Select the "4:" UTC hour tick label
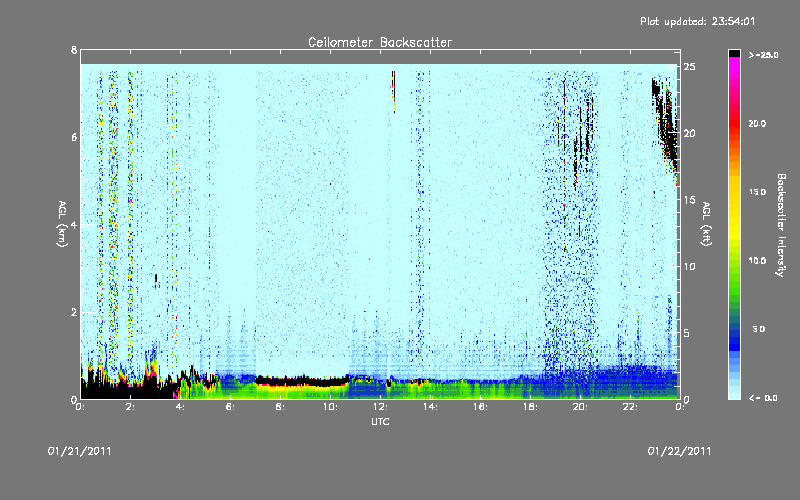 click(x=180, y=407)
